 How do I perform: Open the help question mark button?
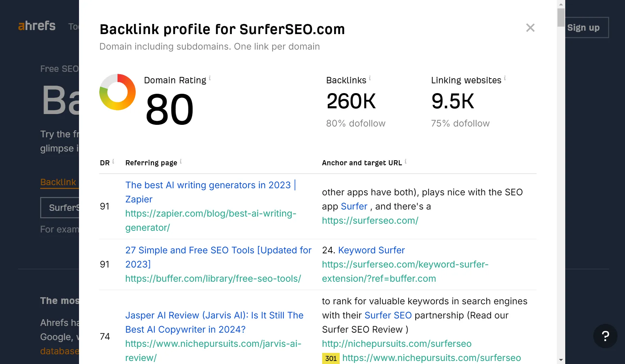605,336
